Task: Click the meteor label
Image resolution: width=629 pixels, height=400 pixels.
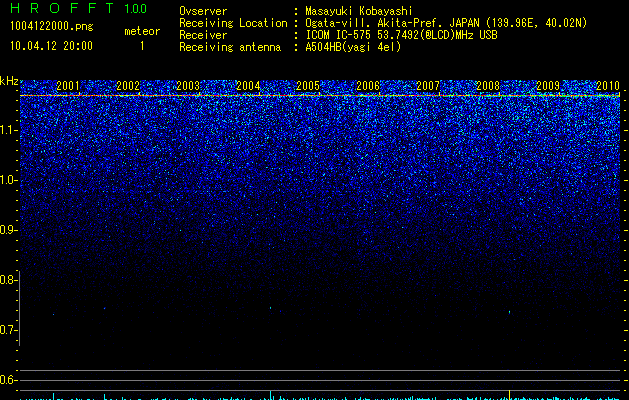Action: click(142, 31)
